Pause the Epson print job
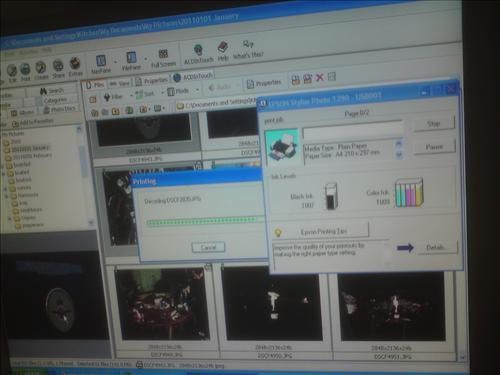Image resolution: width=500 pixels, height=375 pixels. coord(434,147)
